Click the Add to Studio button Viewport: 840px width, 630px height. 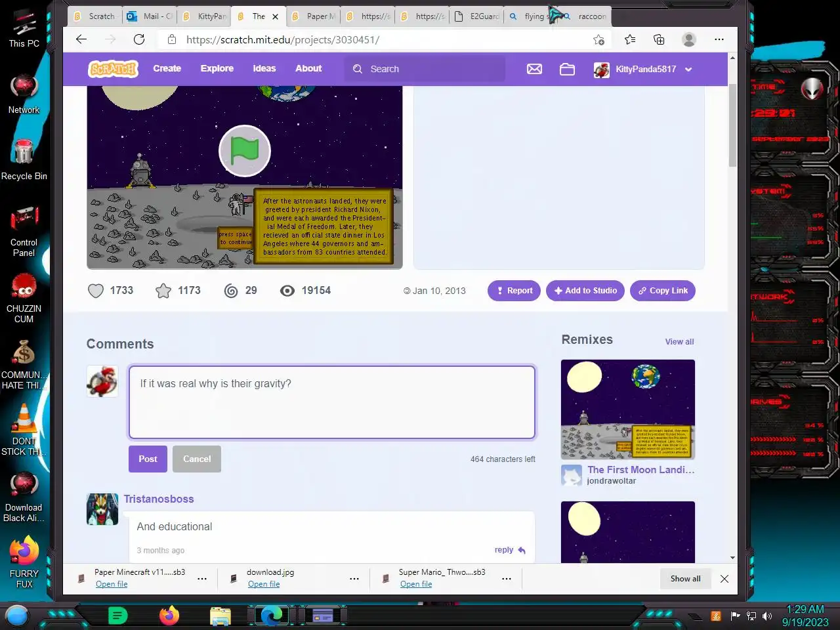click(585, 291)
